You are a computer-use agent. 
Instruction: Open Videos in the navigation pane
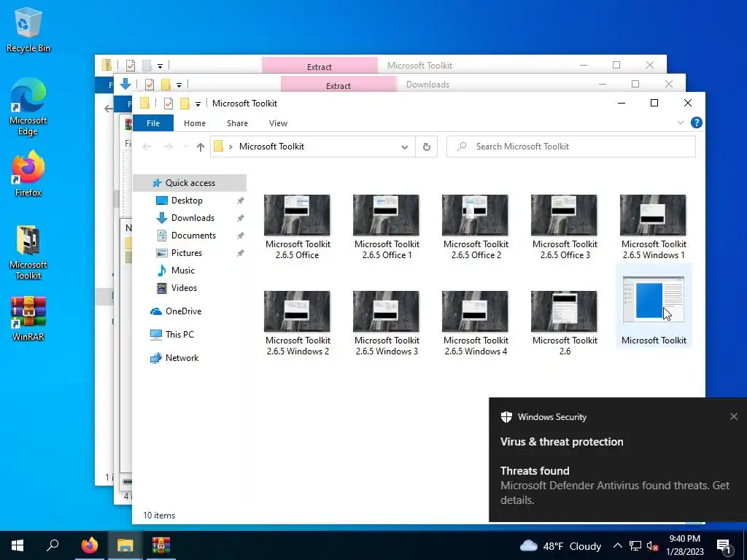[x=184, y=288]
